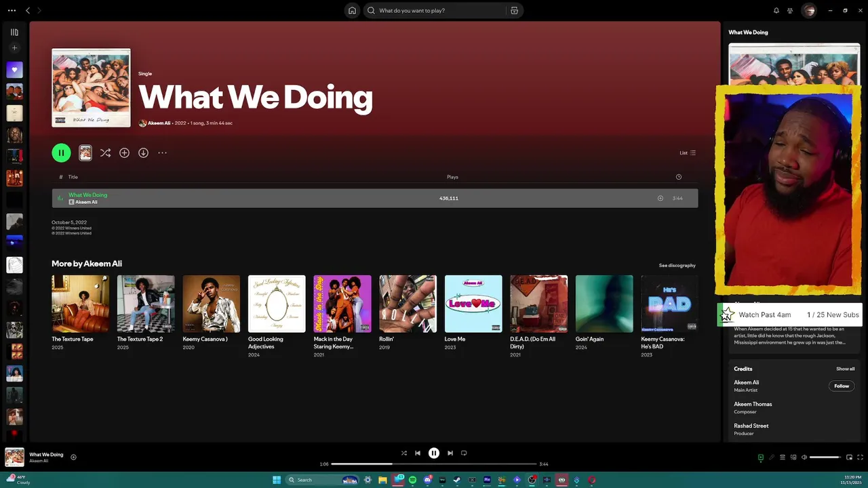Screen dimensions: 868x488
Task: Open the Browse icon in search bar
Action: (514, 10)
